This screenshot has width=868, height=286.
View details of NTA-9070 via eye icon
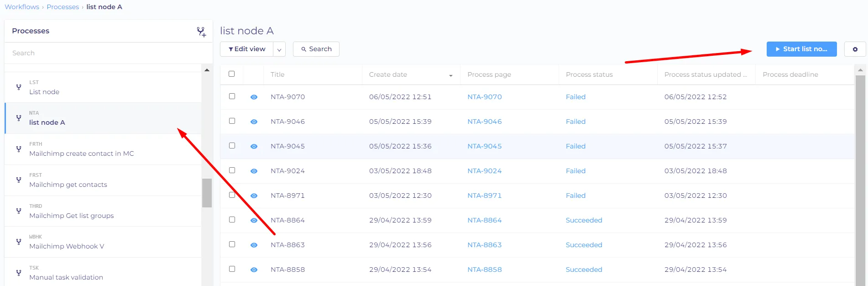coord(254,97)
